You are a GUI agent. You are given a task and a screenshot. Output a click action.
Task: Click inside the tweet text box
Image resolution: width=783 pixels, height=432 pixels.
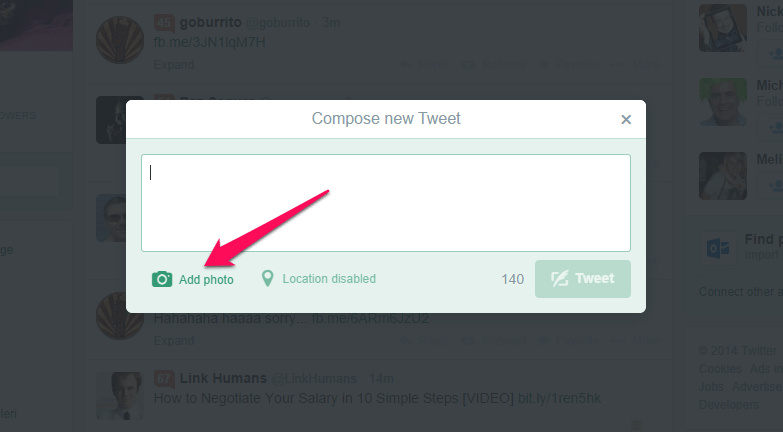pyautogui.click(x=386, y=203)
